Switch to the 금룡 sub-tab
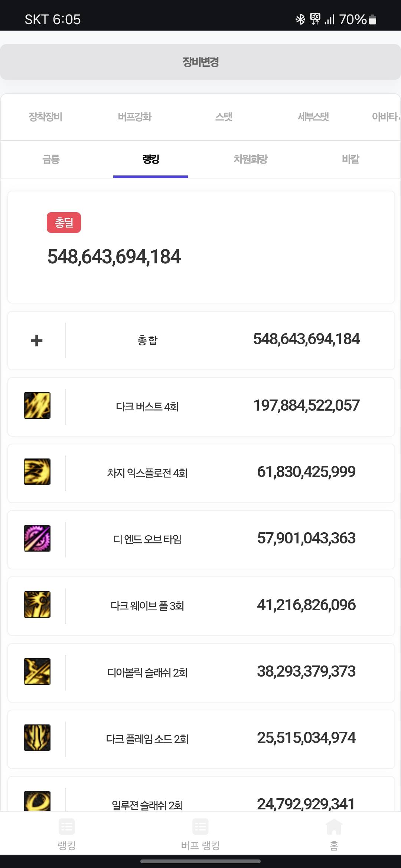The height and width of the screenshot is (868, 401). (51, 160)
